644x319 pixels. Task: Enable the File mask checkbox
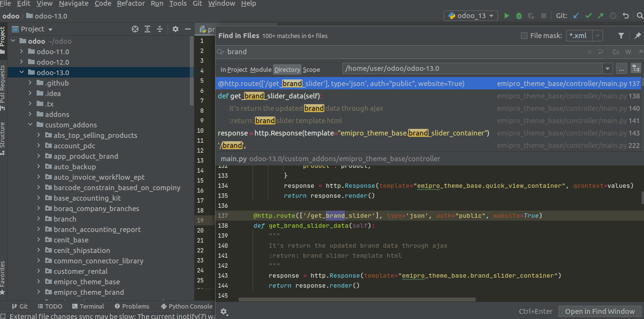pos(524,36)
